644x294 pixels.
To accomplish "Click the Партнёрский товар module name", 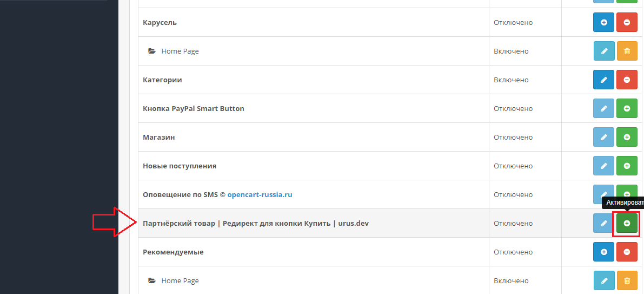I will [x=255, y=224].
